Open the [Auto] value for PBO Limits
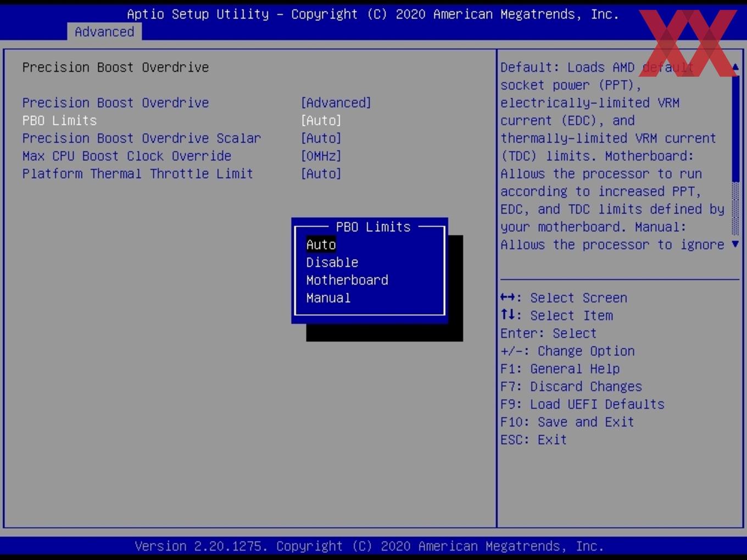This screenshot has width=747, height=560. coord(321,120)
